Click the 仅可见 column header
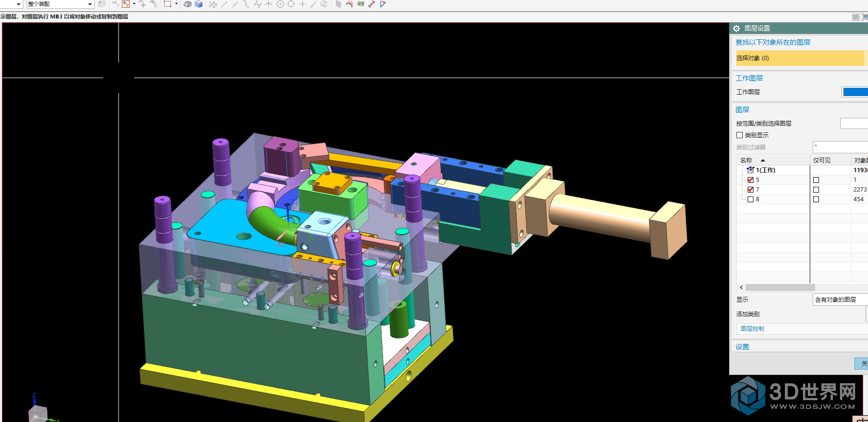868x422 pixels. (831, 160)
